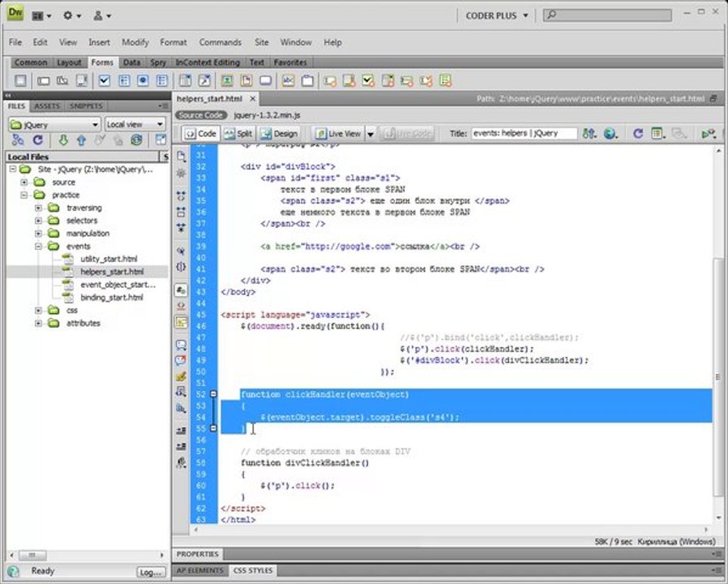728x584 pixels.
Task: Show related file jquery-1.3.2.min.js
Action: click(267, 115)
